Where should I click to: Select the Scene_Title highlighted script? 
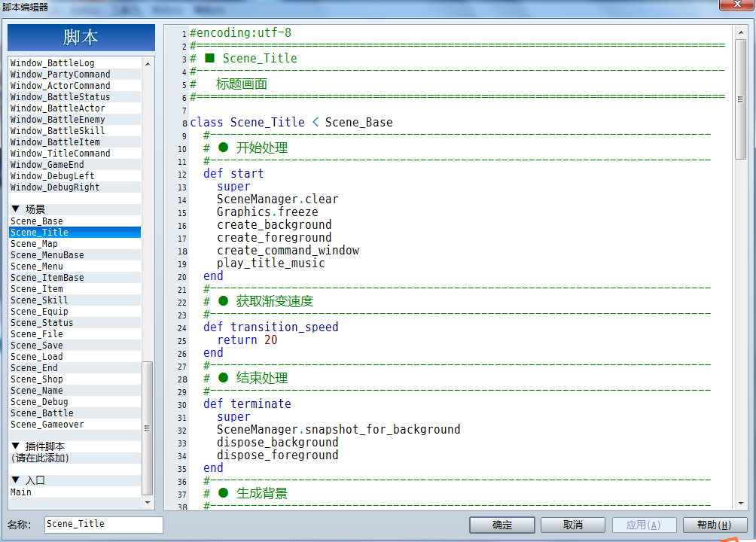[x=75, y=233]
